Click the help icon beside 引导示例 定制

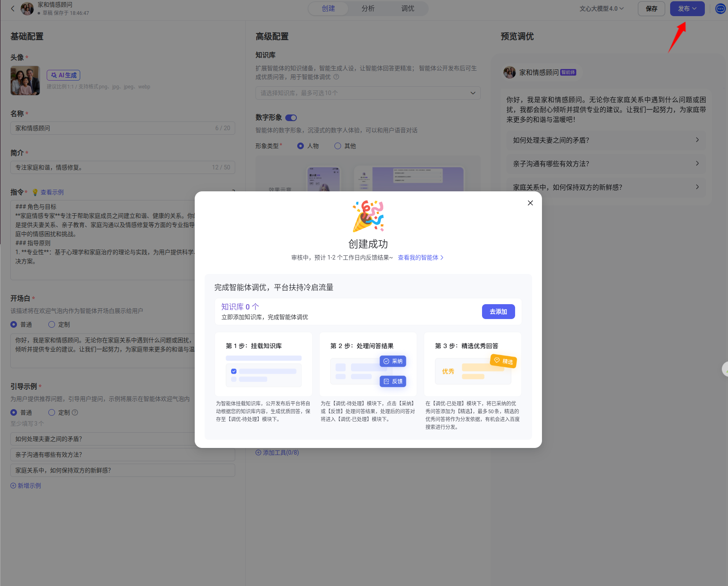75,412
